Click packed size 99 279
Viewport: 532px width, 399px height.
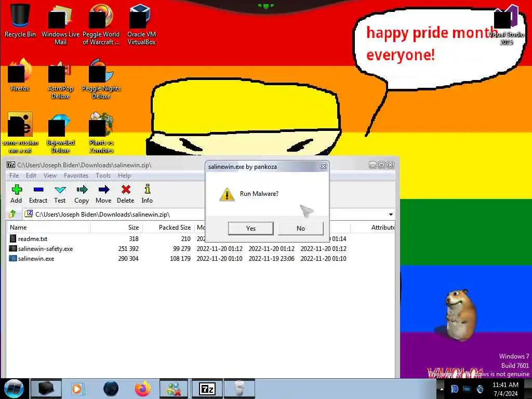coord(181,249)
